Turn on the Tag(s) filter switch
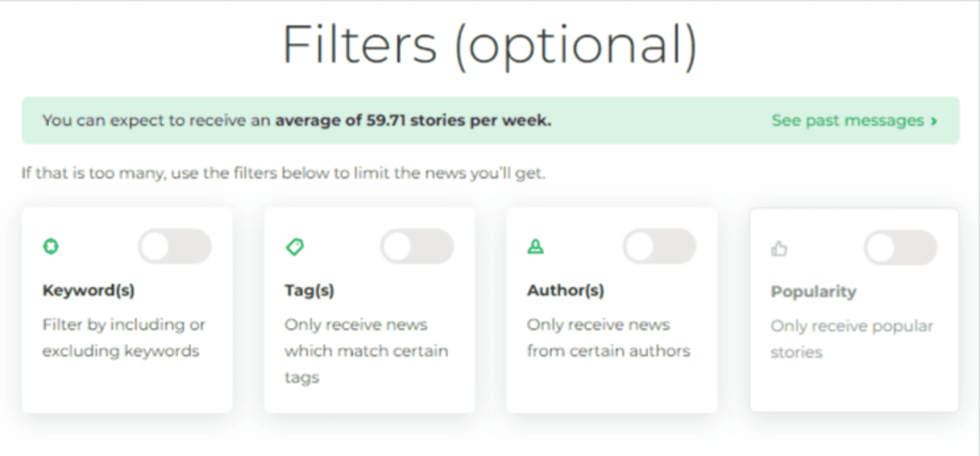 (x=417, y=247)
